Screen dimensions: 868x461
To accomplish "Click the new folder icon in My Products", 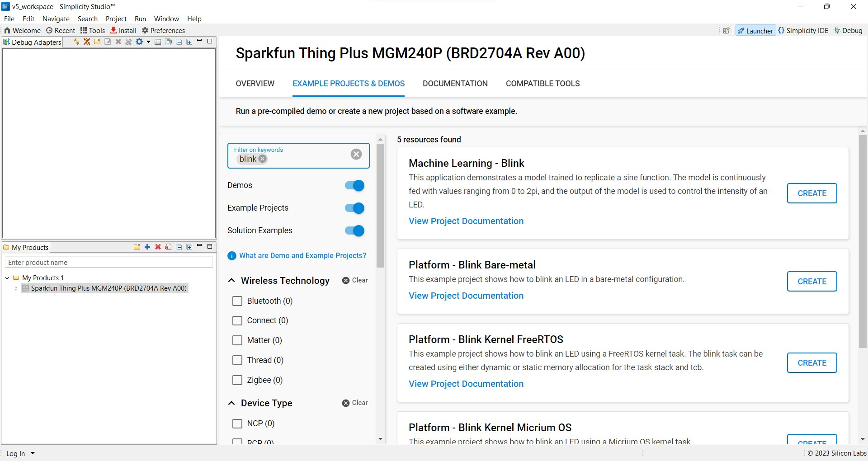I will click(137, 247).
